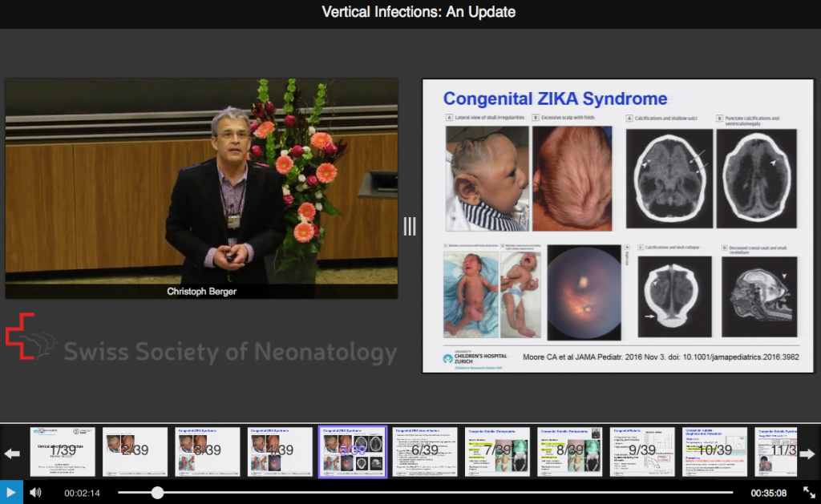Jump to slide thumbnail 3/39

point(208,452)
